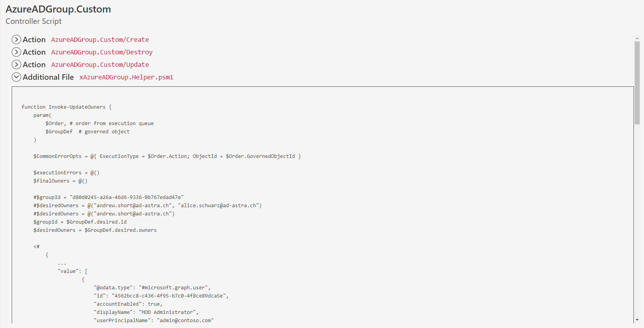The height and width of the screenshot is (328, 644).
Task: Click the "accountEnabled": true line
Action: 128,304
